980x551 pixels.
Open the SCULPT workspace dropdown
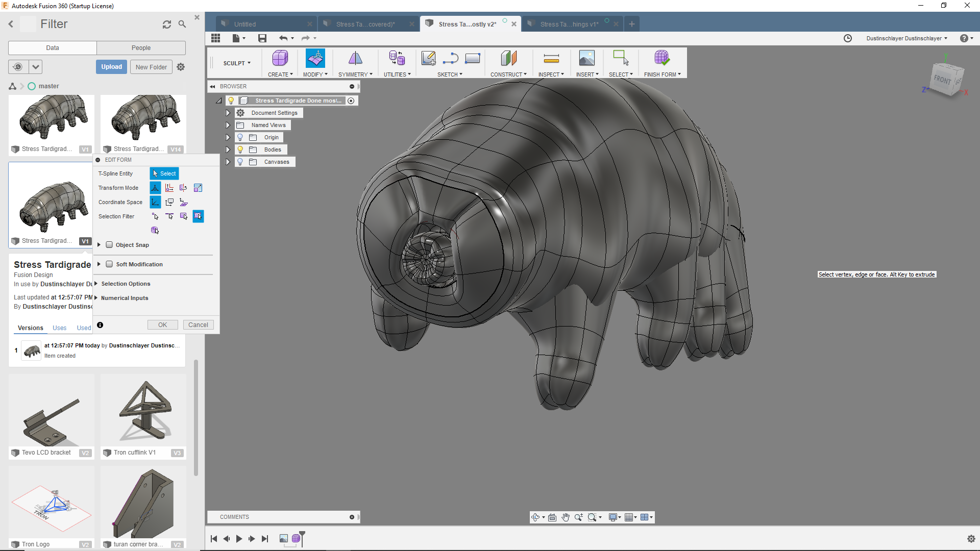[236, 63]
